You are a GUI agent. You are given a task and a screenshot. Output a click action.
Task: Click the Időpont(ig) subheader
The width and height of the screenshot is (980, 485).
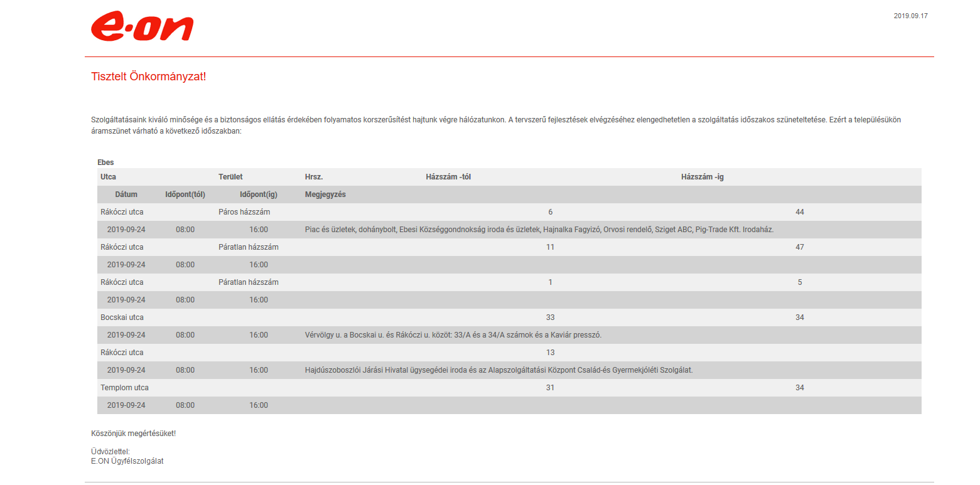click(259, 195)
